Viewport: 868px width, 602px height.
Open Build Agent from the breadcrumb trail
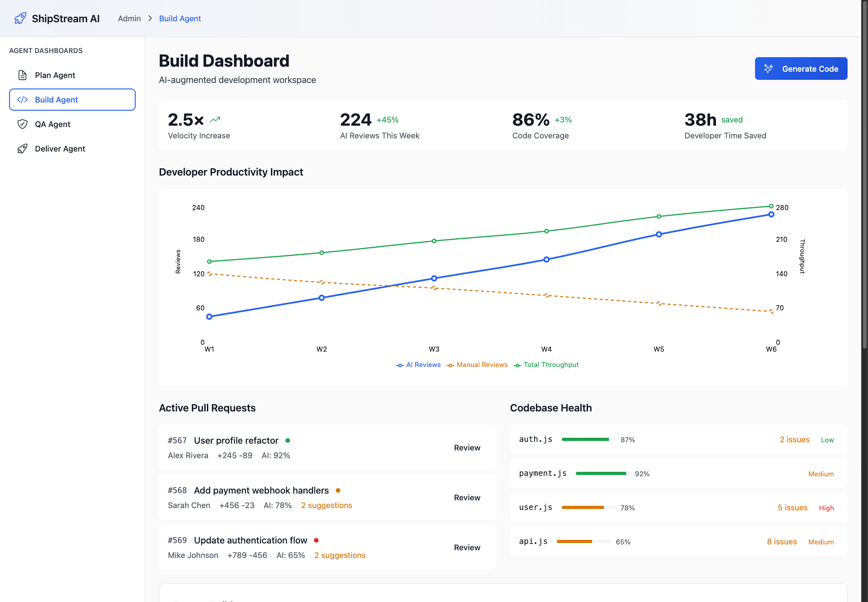pyautogui.click(x=180, y=18)
